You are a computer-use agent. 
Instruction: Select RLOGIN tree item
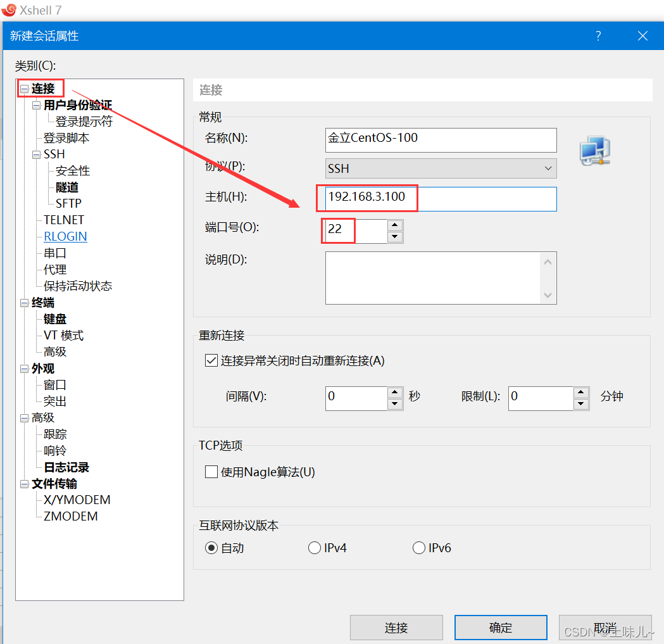click(x=66, y=236)
